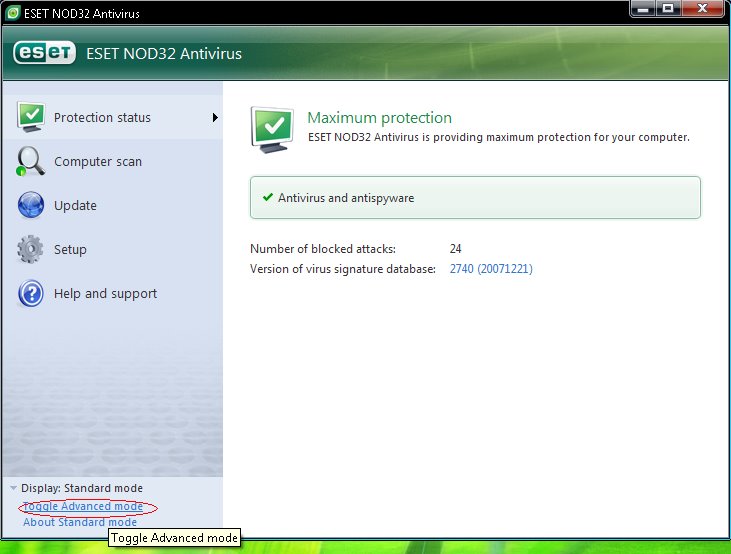731x554 pixels.
Task: Click the ESET logo in the header
Action: tap(44, 53)
